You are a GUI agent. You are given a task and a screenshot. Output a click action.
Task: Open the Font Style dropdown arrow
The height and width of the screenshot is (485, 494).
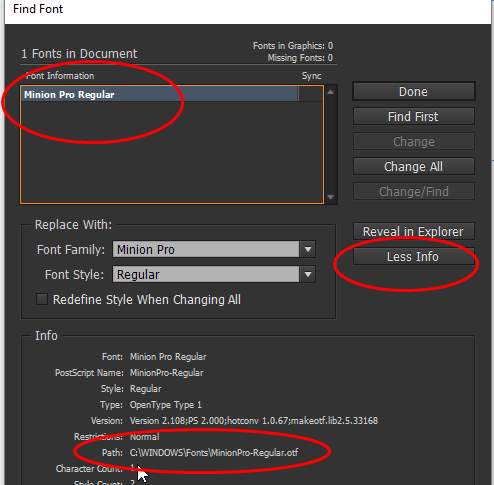tap(308, 274)
